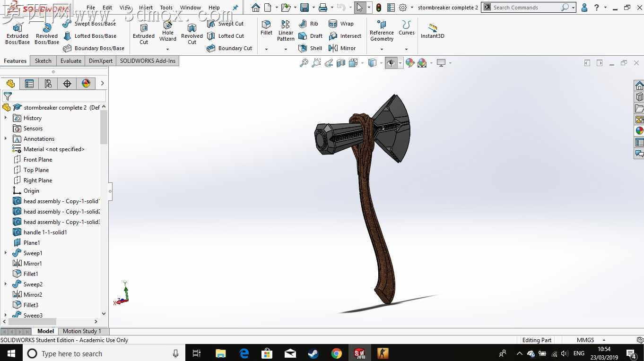Screen dimensions: 644x361
Task: Switch to the Evaluate tab
Action: coord(71,61)
